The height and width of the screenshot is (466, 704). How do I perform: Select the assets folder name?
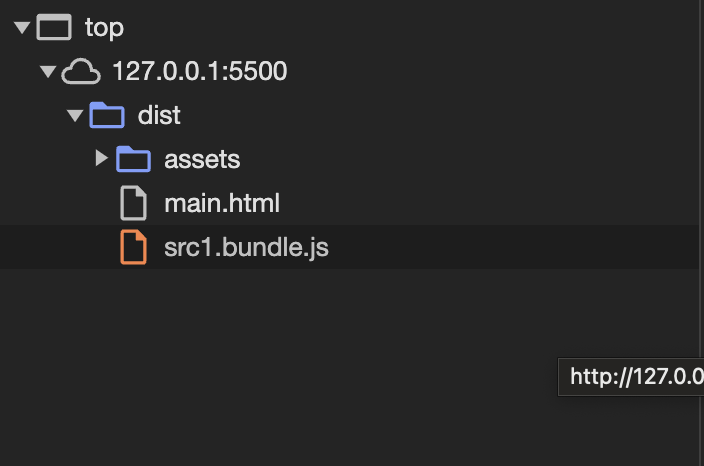(x=202, y=159)
